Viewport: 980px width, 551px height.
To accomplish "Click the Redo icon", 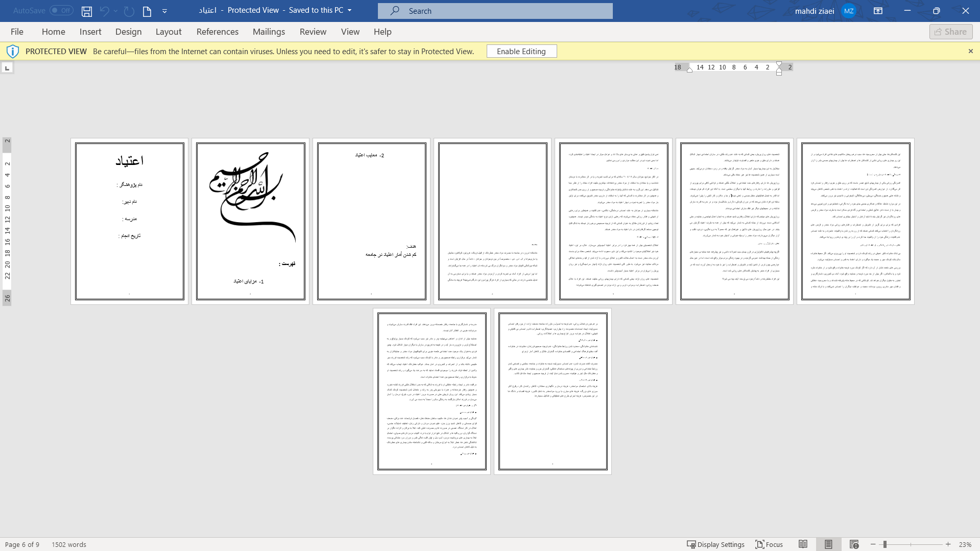I will (x=129, y=11).
